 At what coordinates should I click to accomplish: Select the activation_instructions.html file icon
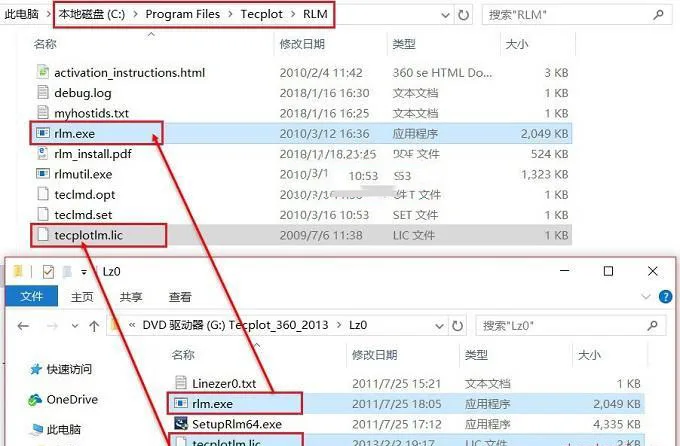click(42, 72)
